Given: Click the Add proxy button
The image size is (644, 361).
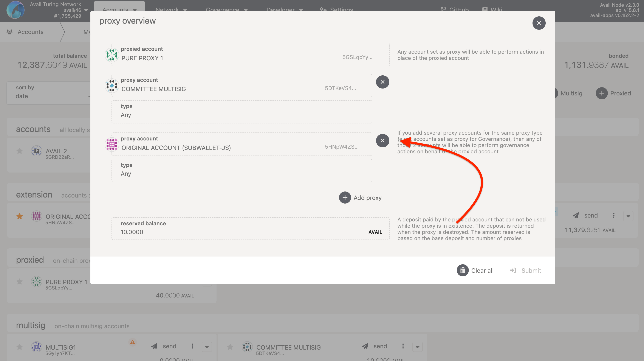Looking at the screenshot, I should [x=360, y=198].
